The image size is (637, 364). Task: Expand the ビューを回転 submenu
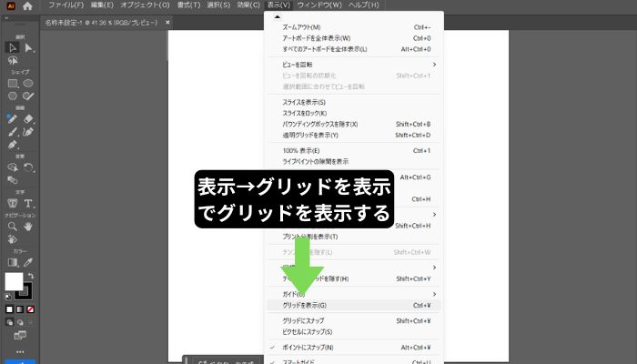353,65
